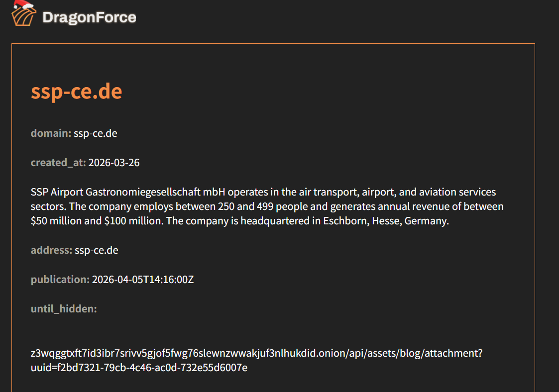Select the 2026-04-05T14:16:00Z publication timestamp
This screenshot has height=392, width=559.
point(143,280)
